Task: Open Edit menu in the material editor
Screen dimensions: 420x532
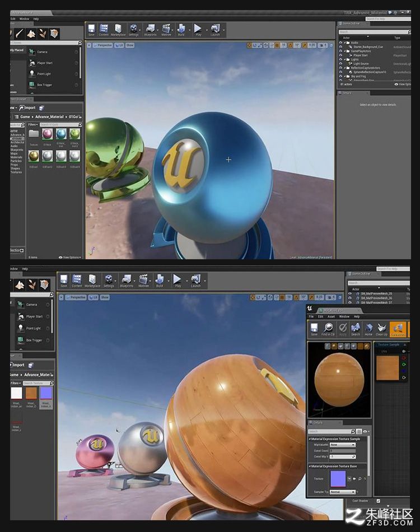Action: [320, 316]
